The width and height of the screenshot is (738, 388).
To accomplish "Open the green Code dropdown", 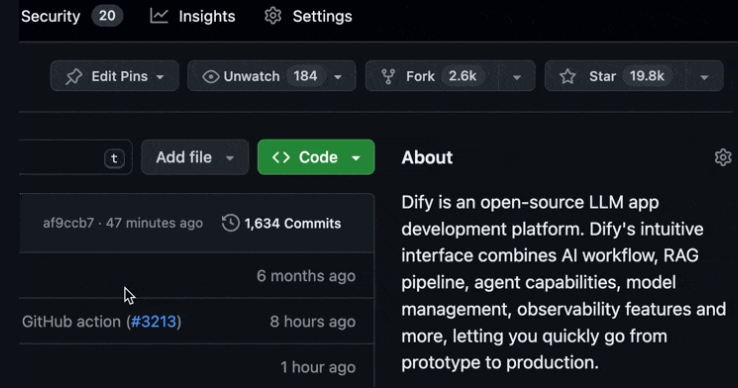I will click(x=316, y=157).
